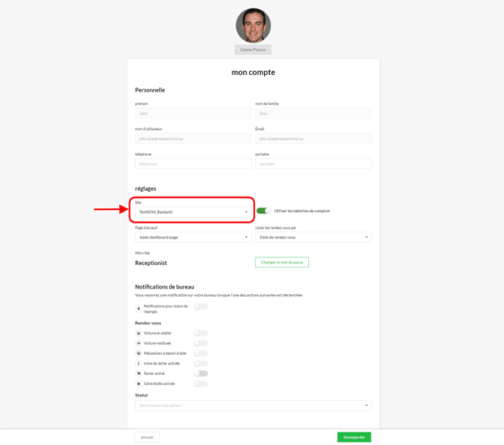This screenshot has height=445, width=504.
Task: Click the annuler button
Action: coord(147,437)
